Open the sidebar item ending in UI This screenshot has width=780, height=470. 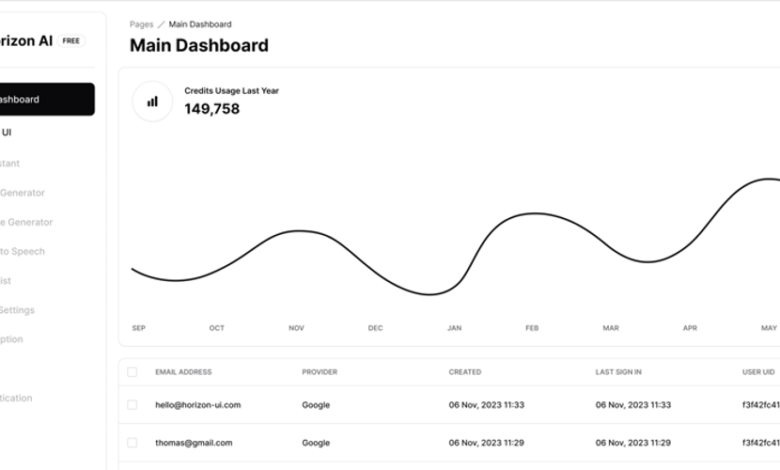(6, 132)
